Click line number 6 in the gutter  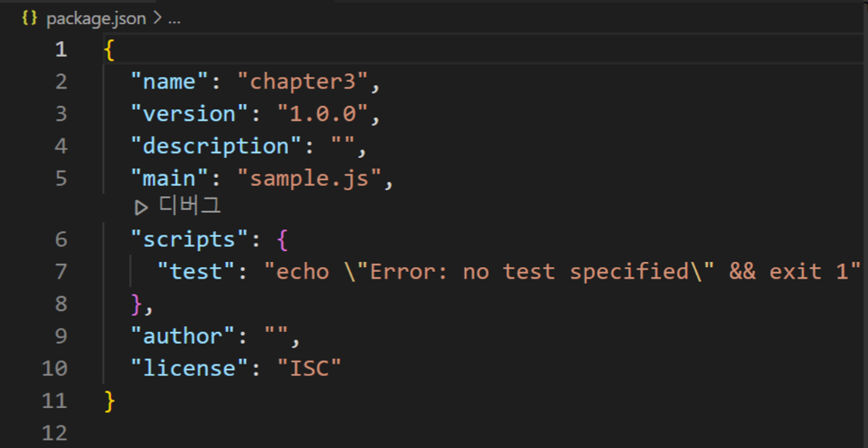point(61,239)
